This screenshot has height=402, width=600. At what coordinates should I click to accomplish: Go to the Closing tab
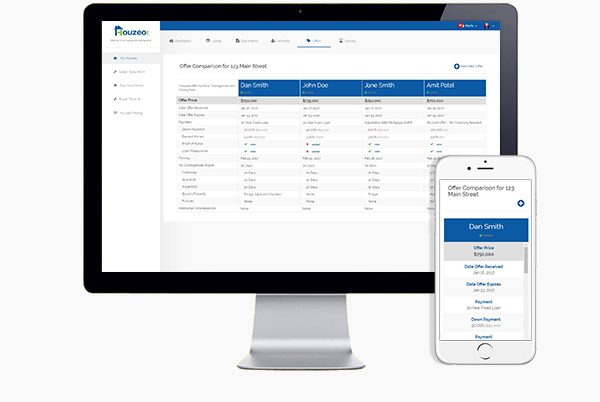[x=347, y=41]
